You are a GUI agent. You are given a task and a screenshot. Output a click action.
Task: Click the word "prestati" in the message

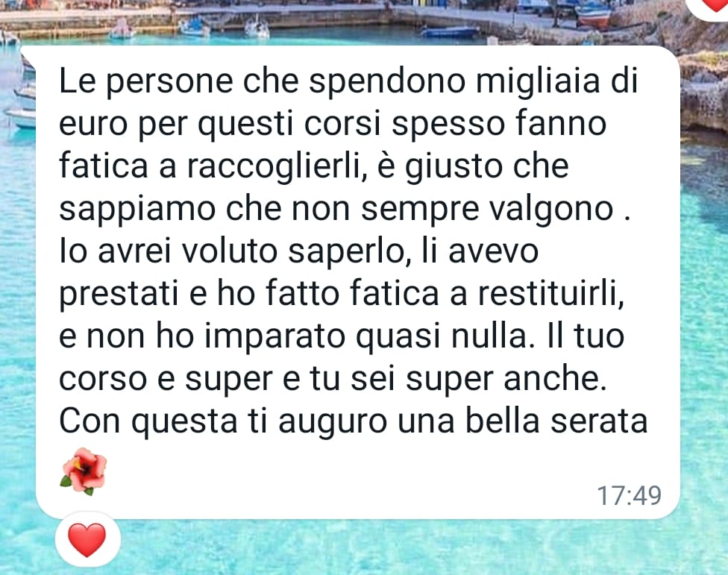coord(119,295)
